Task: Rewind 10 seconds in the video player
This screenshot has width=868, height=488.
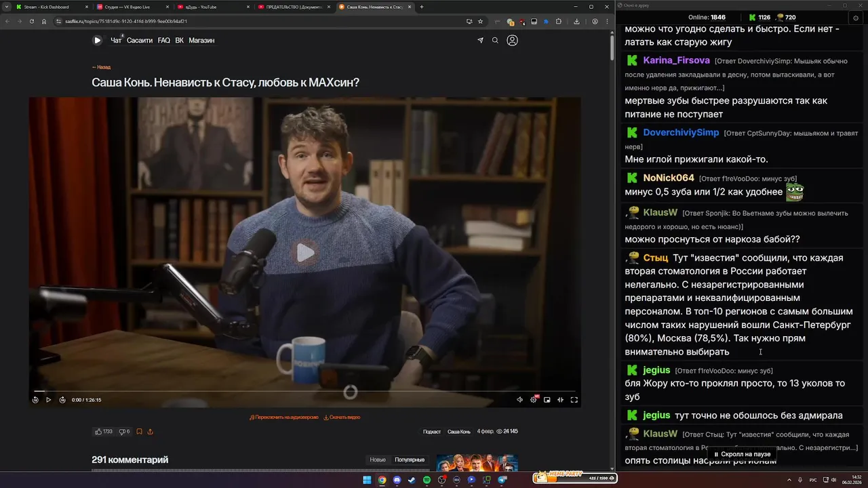Action: (35, 400)
